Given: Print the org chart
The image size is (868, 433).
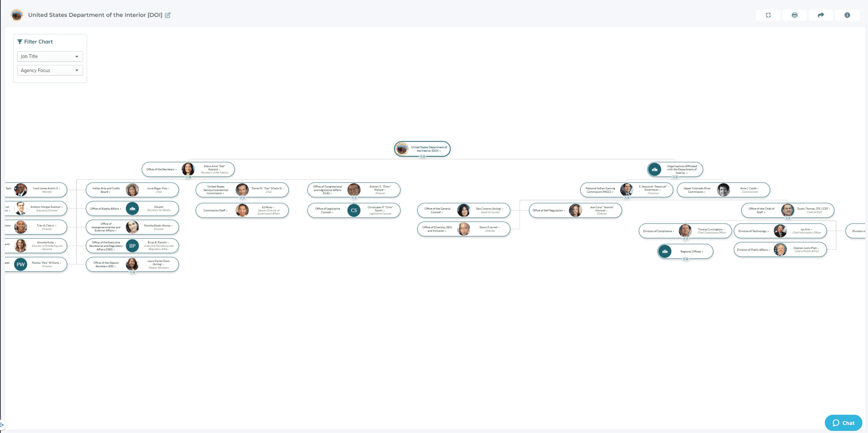Looking at the screenshot, I should point(794,15).
